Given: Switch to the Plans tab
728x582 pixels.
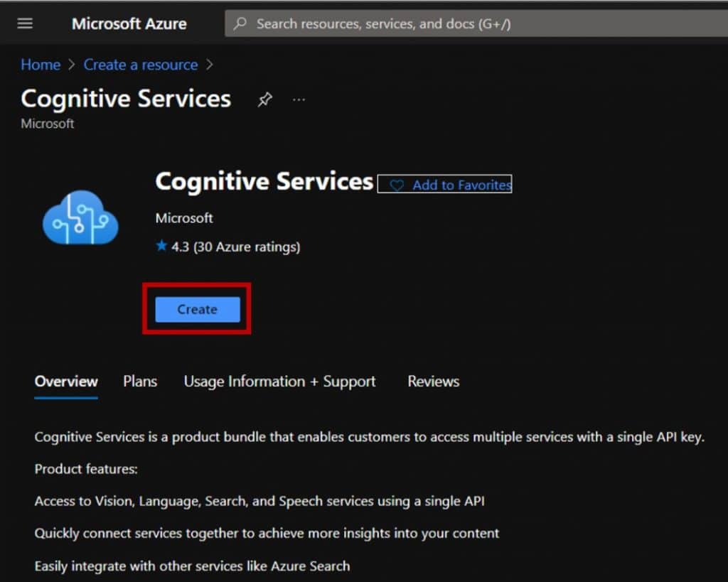Looking at the screenshot, I should pos(139,382).
